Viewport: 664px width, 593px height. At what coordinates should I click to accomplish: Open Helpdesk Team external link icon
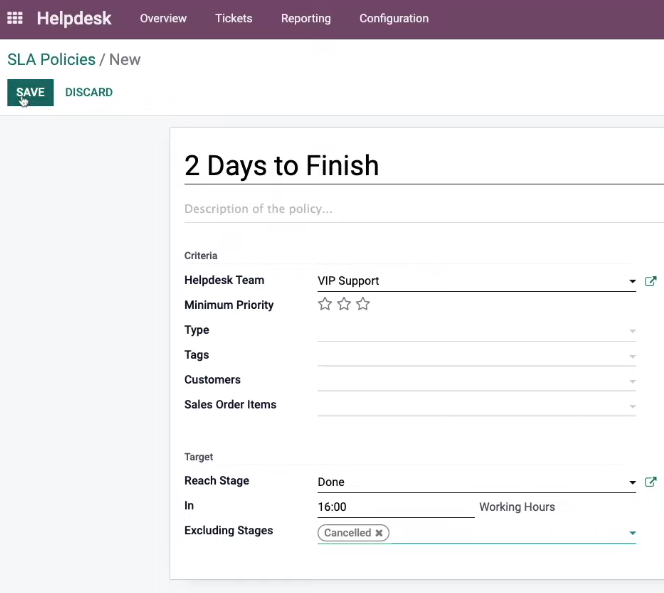click(x=650, y=281)
